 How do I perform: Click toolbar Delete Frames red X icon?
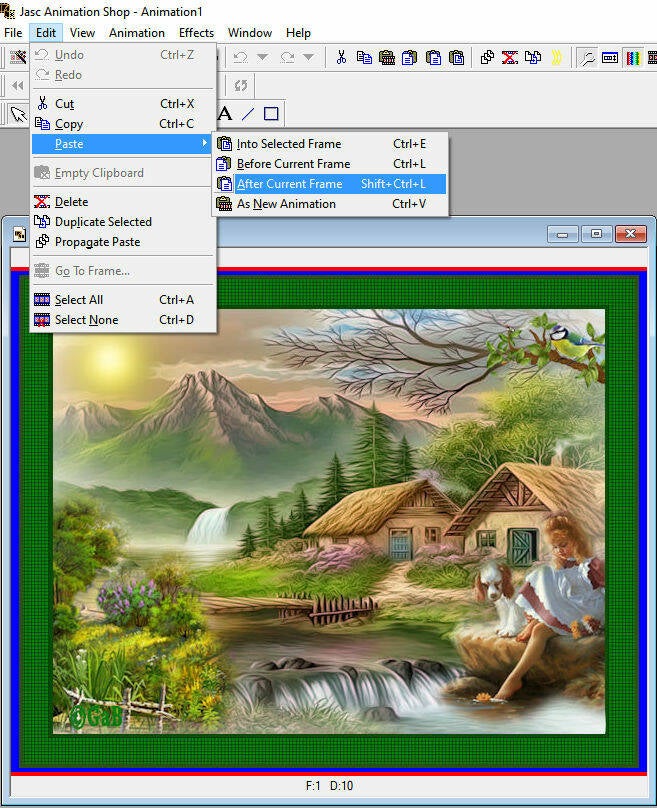[510, 57]
